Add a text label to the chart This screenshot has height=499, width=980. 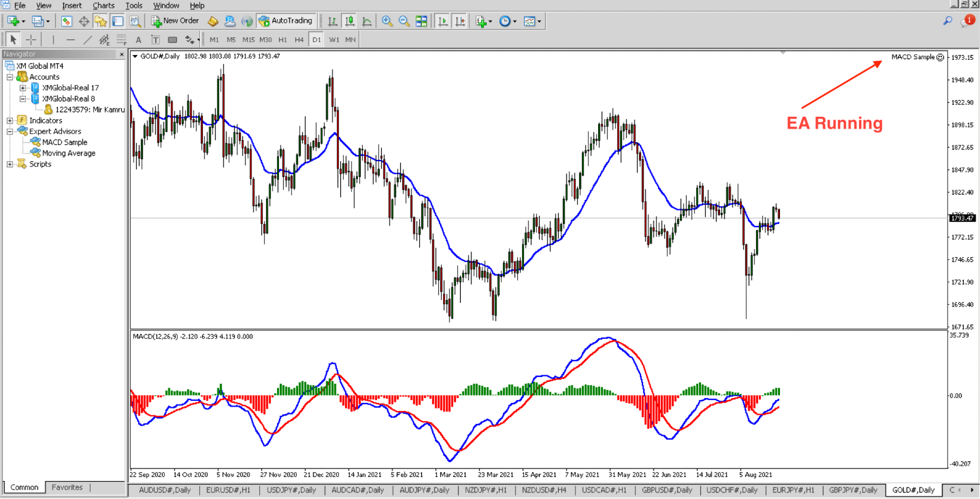(x=155, y=40)
